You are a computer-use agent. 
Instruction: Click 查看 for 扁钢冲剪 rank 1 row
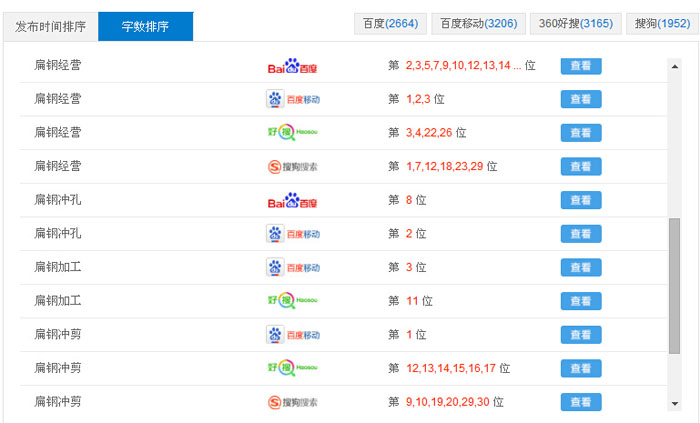[581, 335]
